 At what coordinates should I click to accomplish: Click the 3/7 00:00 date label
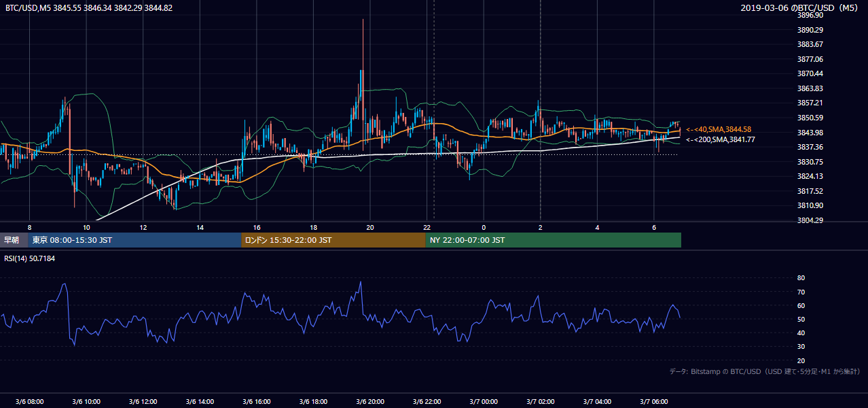point(484,402)
